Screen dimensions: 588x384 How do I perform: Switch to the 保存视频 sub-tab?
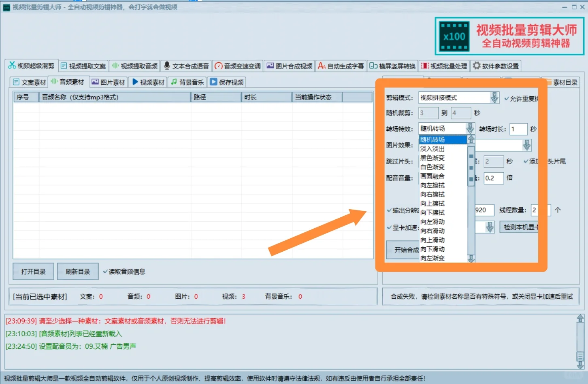coord(227,82)
